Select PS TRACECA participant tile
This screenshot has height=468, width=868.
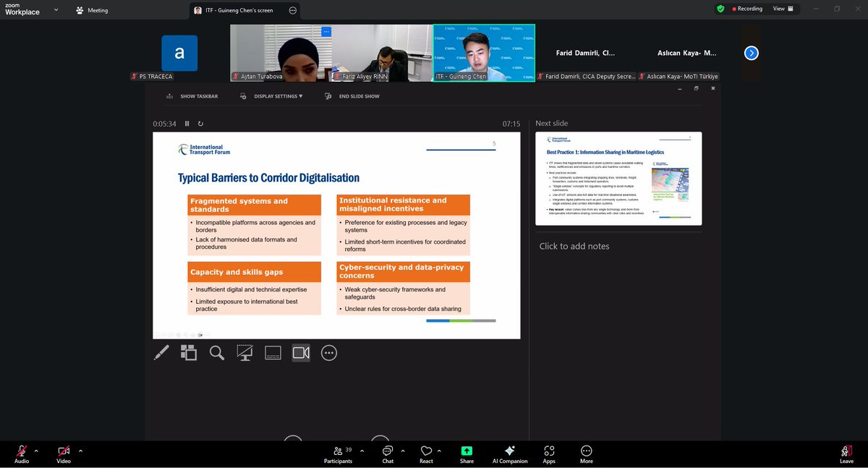(x=179, y=53)
